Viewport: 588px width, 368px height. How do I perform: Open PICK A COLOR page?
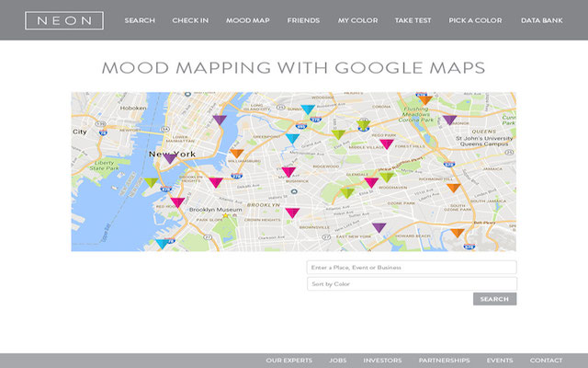[x=475, y=20]
